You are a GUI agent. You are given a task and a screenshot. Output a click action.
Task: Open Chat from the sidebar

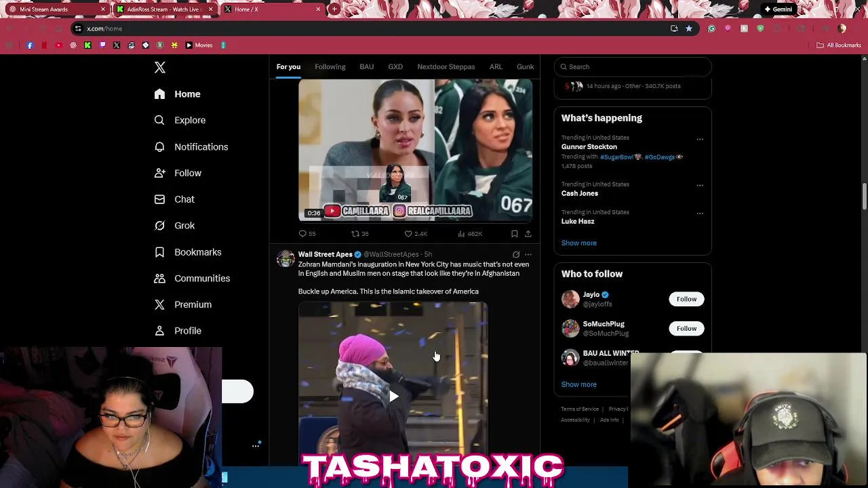point(174,199)
